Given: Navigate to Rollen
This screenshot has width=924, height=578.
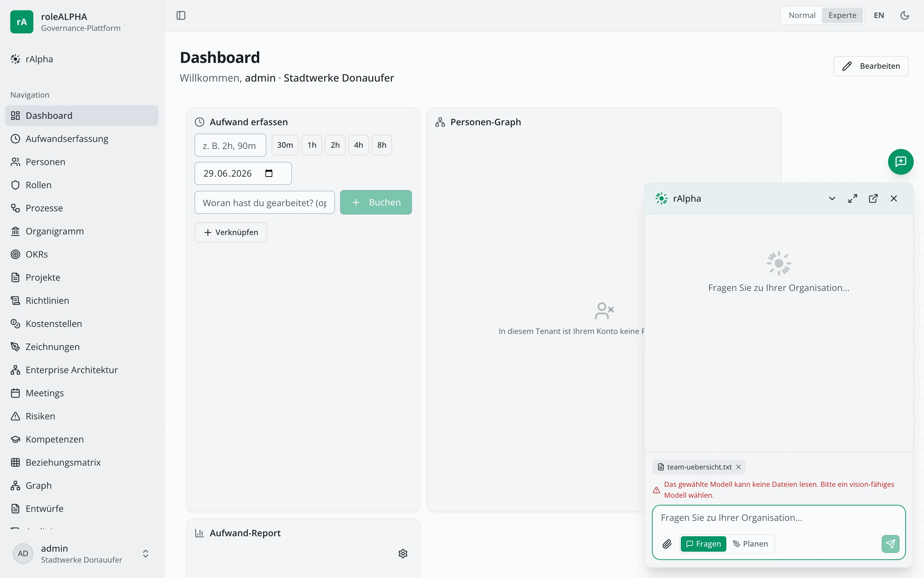Looking at the screenshot, I should 82,185.
